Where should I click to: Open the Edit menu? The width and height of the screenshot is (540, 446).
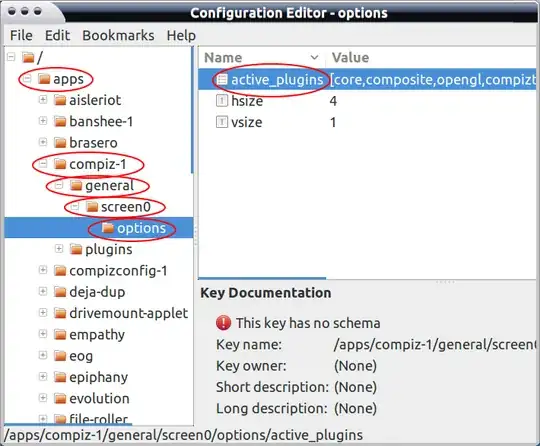[57, 35]
